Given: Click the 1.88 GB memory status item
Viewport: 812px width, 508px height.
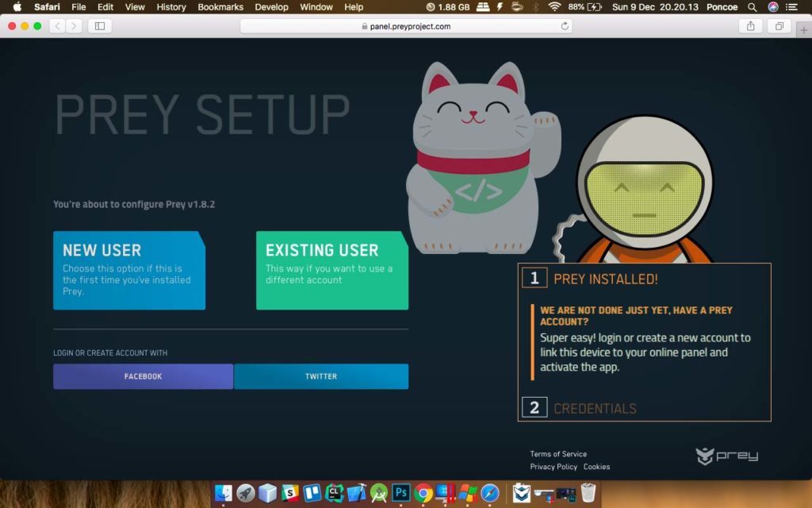Looking at the screenshot, I should pos(448,6).
